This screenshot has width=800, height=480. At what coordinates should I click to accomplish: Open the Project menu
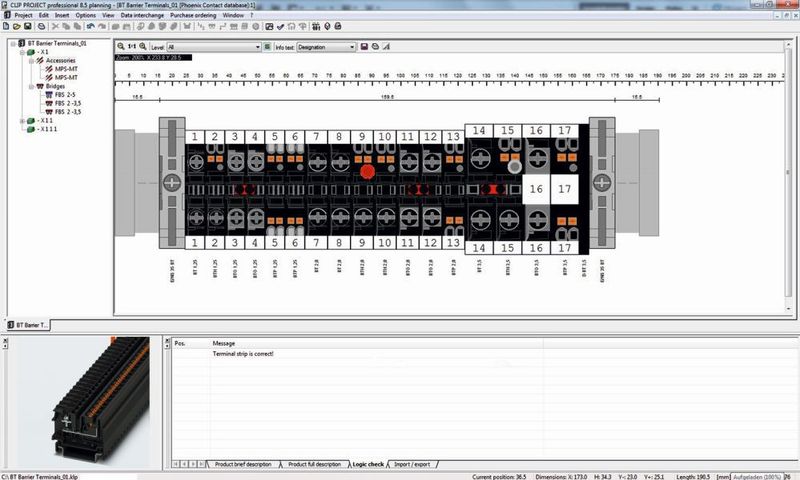click(x=23, y=15)
